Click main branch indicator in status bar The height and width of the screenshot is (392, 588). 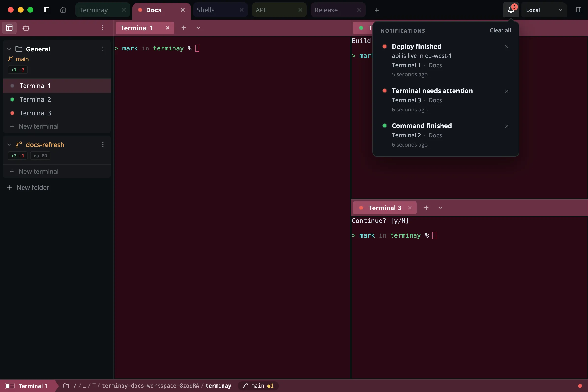[x=258, y=386]
